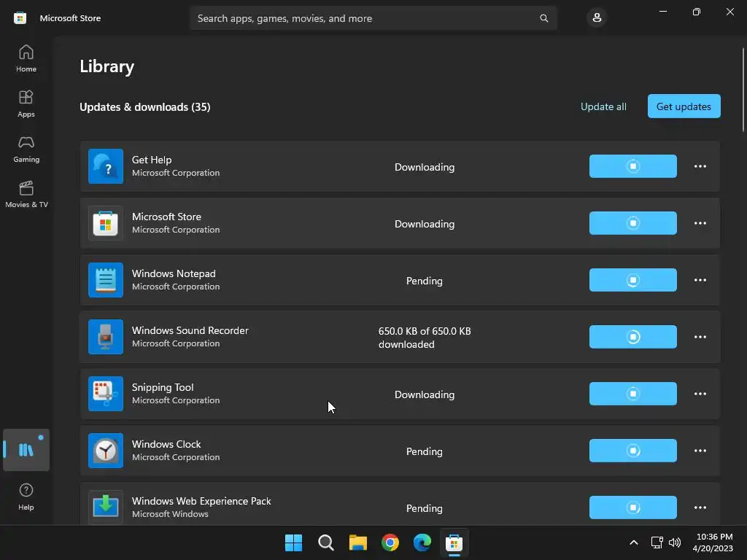
Task: Stop the Microsoft Store download
Action: [632, 223]
